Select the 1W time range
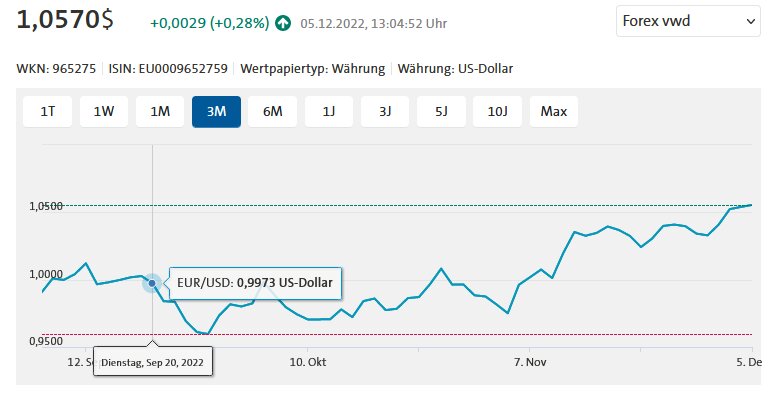This screenshot has width=772, height=394. pyautogui.click(x=104, y=111)
